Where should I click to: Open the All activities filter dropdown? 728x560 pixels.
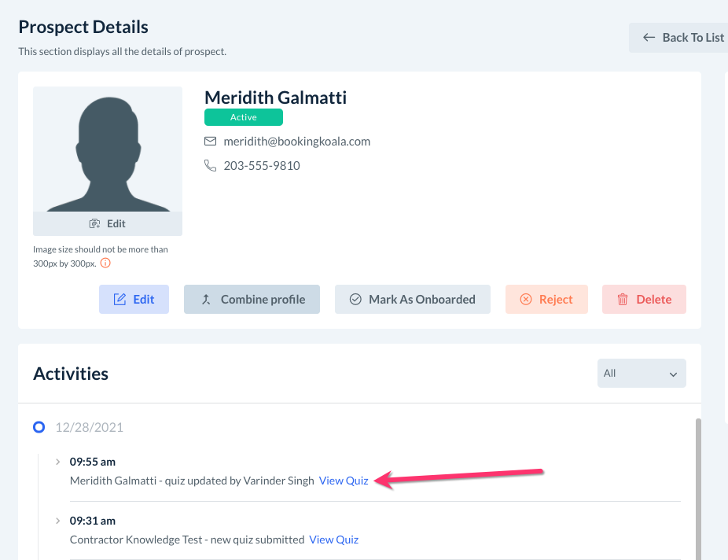pos(642,374)
